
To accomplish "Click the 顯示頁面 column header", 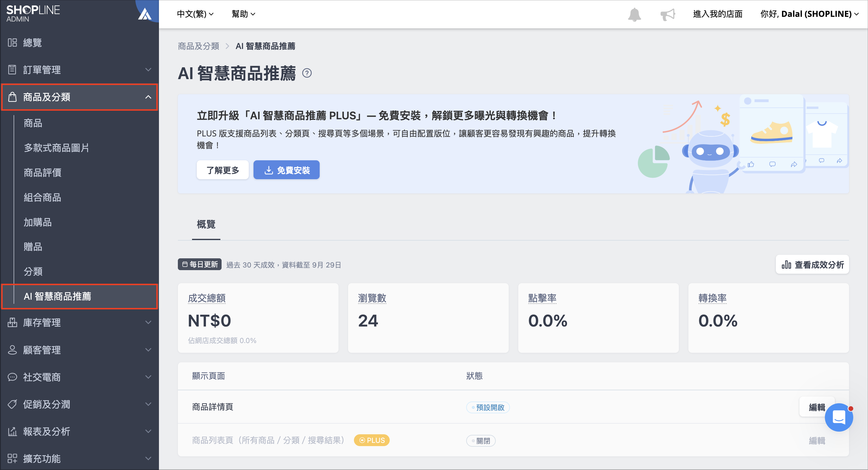I will (x=208, y=376).
